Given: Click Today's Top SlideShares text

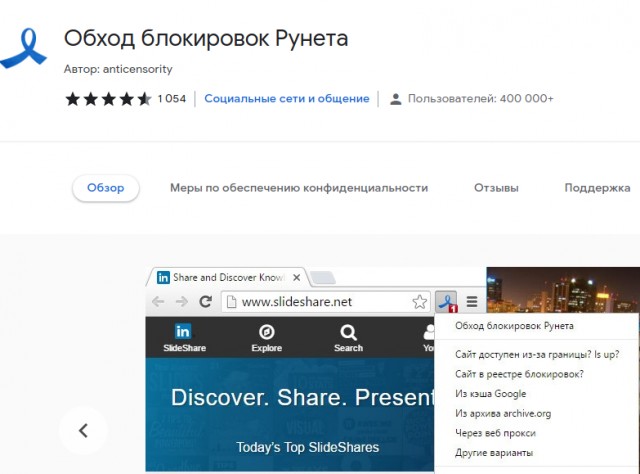Looking at the screenshot, I should click(x=307, y=447).
